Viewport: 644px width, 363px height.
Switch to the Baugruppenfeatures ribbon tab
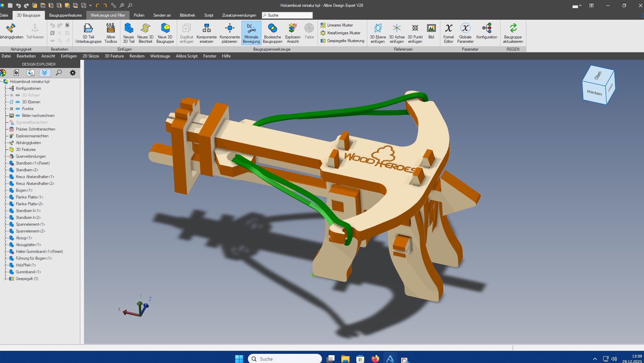tap(65, 15)
